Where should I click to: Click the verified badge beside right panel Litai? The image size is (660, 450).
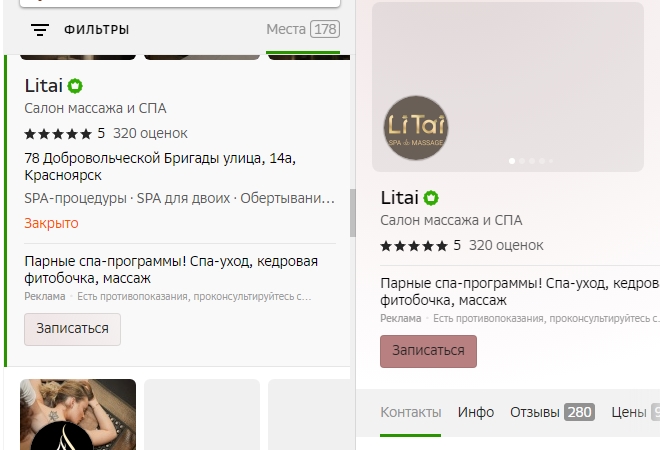431,198
